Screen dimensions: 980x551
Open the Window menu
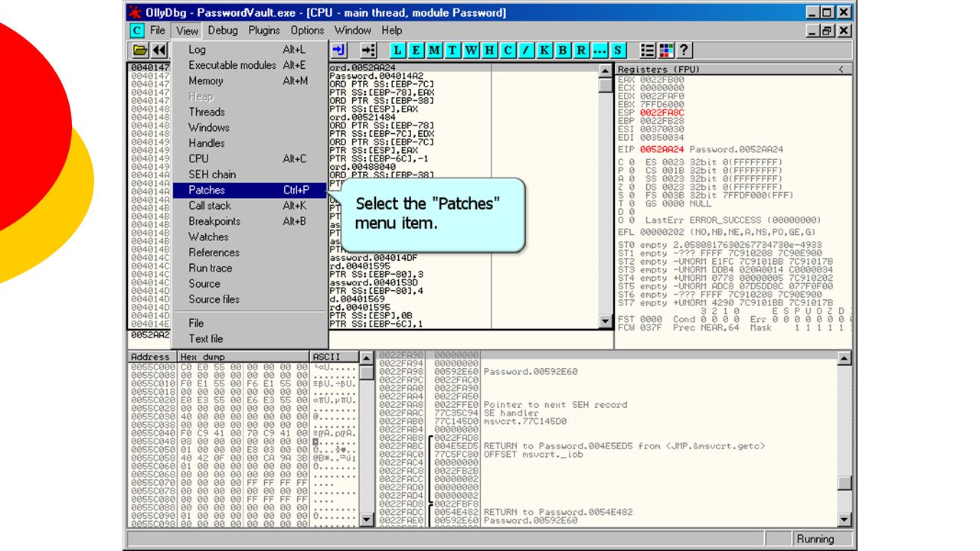(x=353, y=31)
